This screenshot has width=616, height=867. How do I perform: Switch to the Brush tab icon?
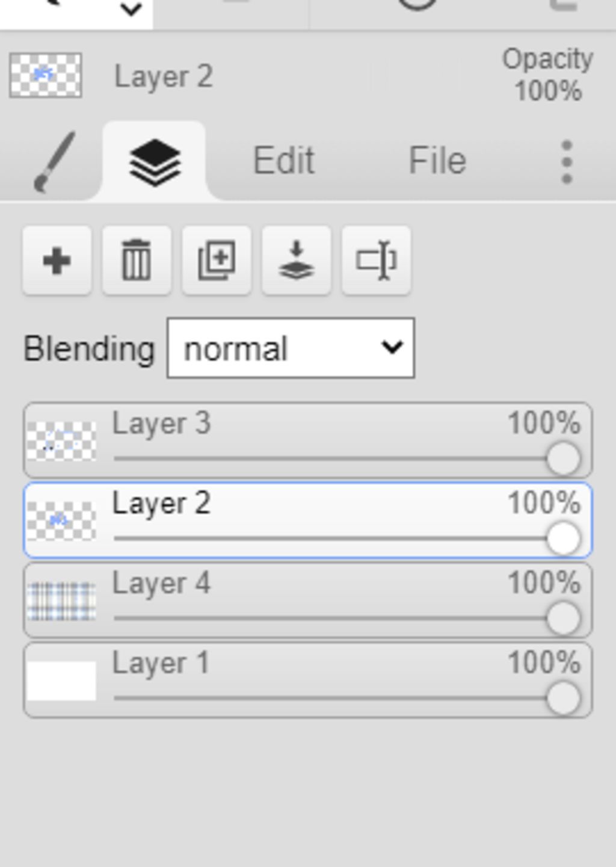coord(54,162)
